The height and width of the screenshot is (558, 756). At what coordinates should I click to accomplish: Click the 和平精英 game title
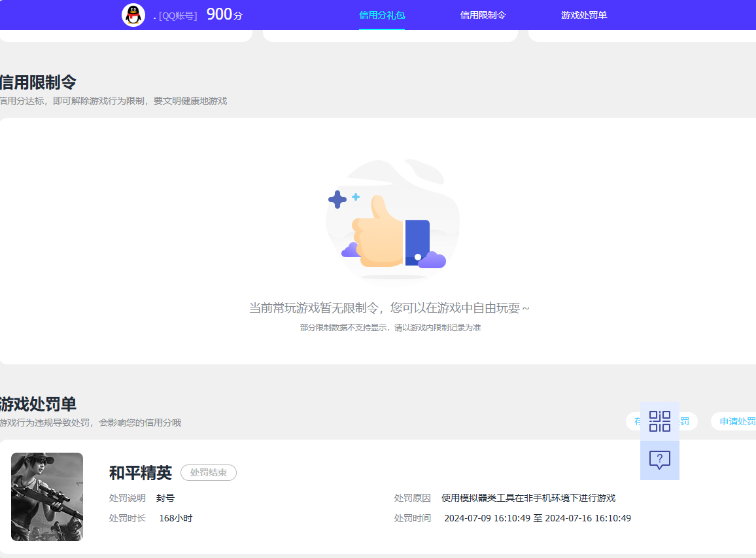[141, 473]
